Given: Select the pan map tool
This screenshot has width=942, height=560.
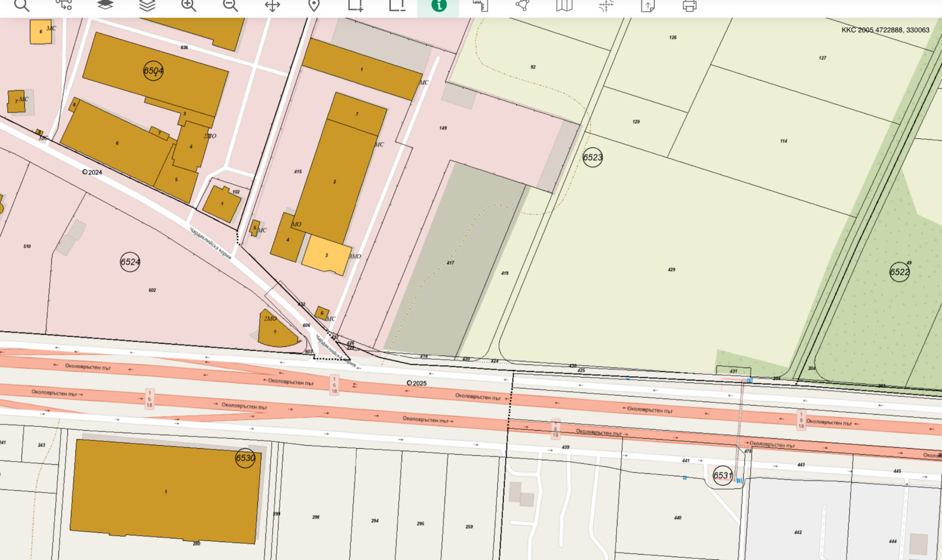Looking at the screenshot, I should [272, 5].
